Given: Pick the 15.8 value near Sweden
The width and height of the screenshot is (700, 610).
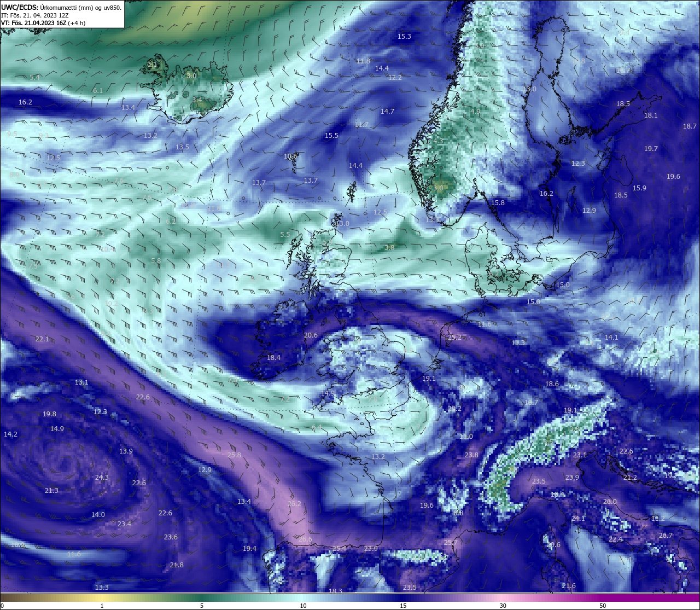Looking at the screenshot, I should [x=498, y=203].
